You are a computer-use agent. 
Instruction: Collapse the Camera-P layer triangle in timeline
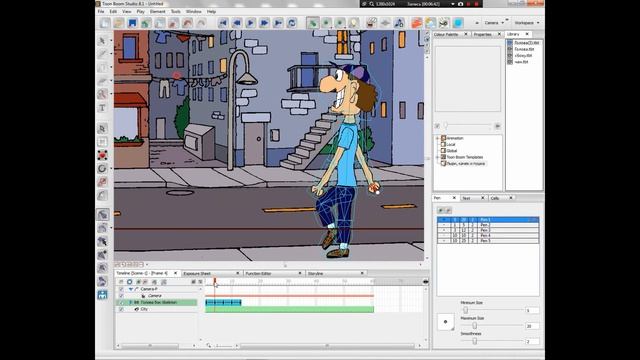click(x=131, y=289)
